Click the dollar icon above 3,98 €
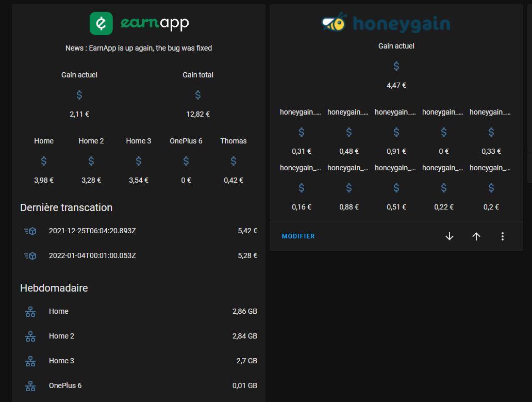 point(44,160)
